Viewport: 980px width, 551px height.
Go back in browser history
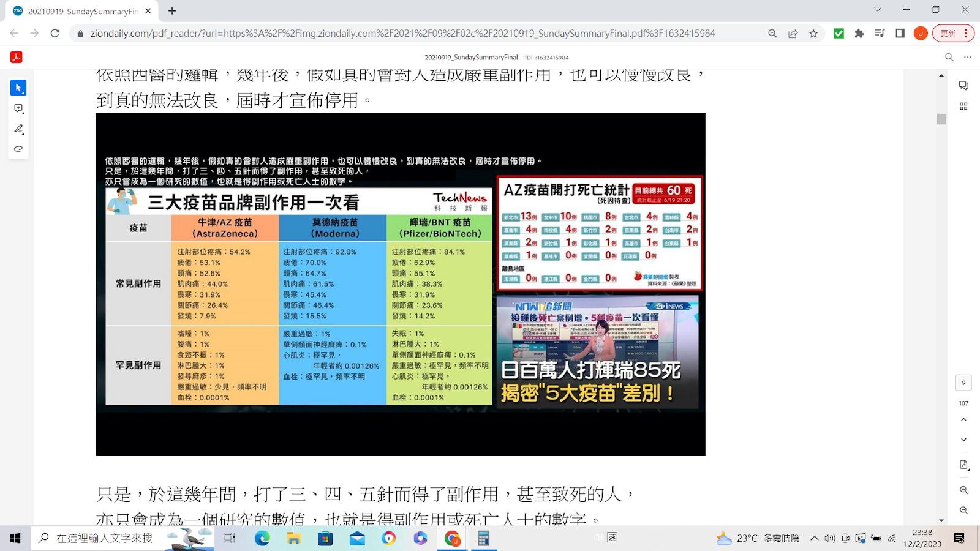(14, 34)
